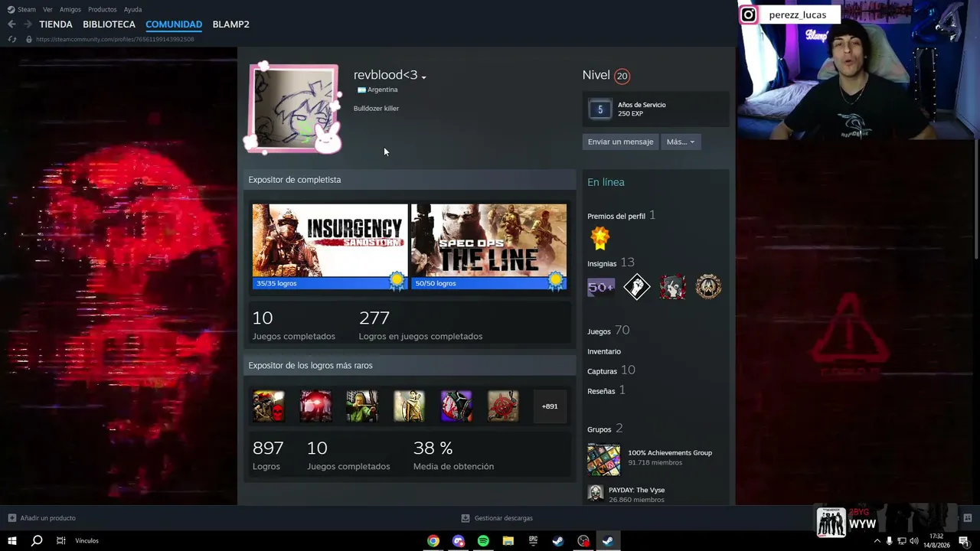Image resolution: width=980 pixels, height=551 pixels.
Task: Reload the Steam community page
Action: tap(11, 39)
